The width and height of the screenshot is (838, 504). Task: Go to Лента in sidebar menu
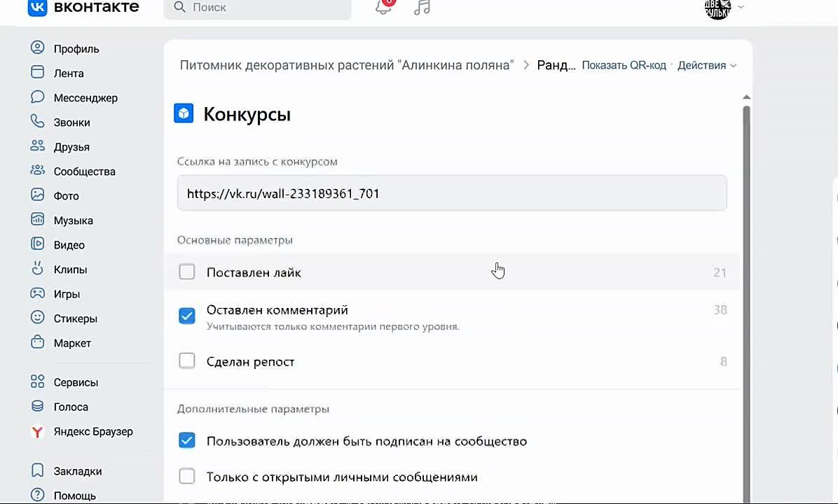click(x=69, y=73)
